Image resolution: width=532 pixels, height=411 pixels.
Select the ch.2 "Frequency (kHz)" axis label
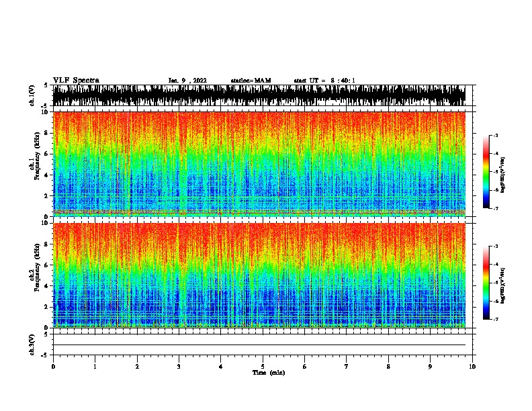click(x=37, y=267)
